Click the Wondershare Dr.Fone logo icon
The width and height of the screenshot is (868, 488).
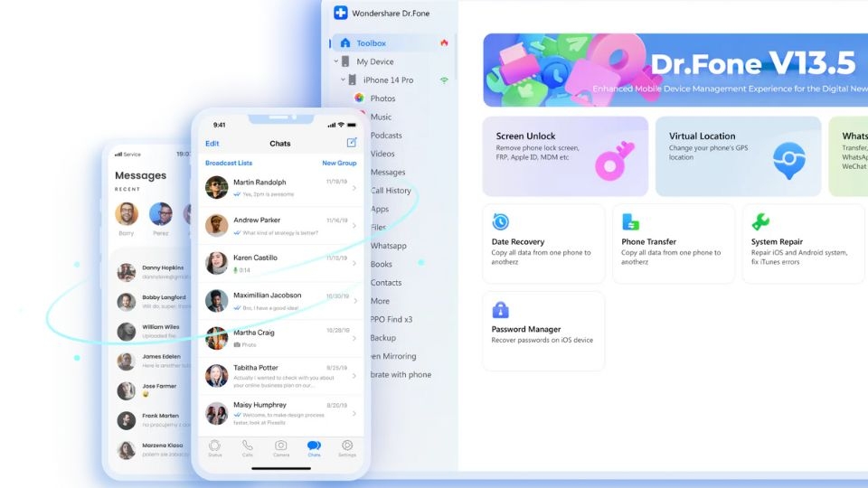[341, 13]
